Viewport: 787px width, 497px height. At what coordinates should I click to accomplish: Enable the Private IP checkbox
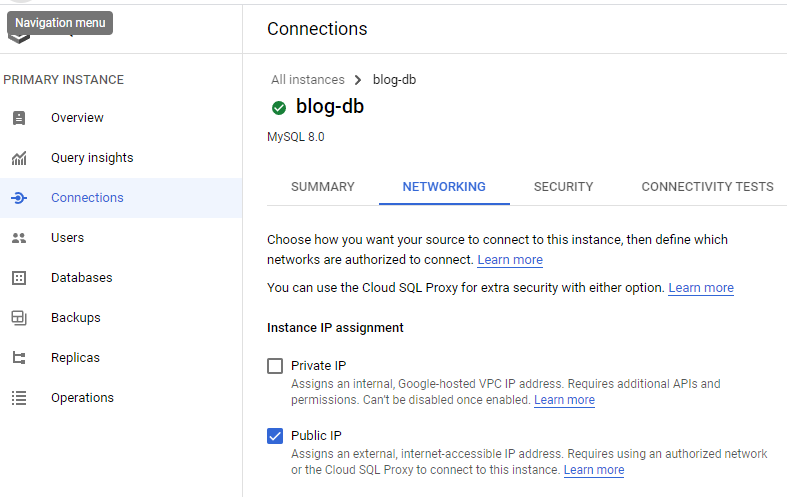click(275, 366)
